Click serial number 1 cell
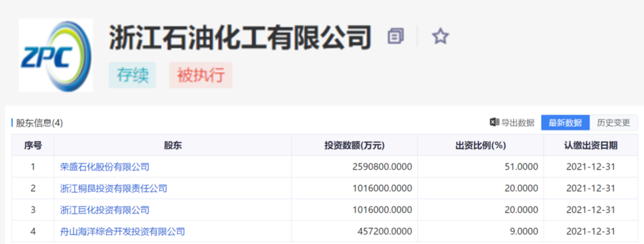This screenshot has width=644, height=244. [x=33, y=167]
